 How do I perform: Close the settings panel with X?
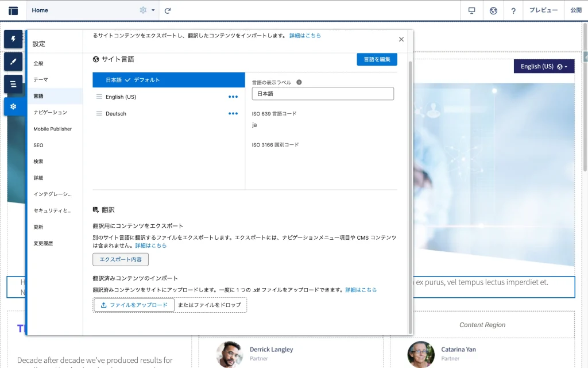point(401,39)
